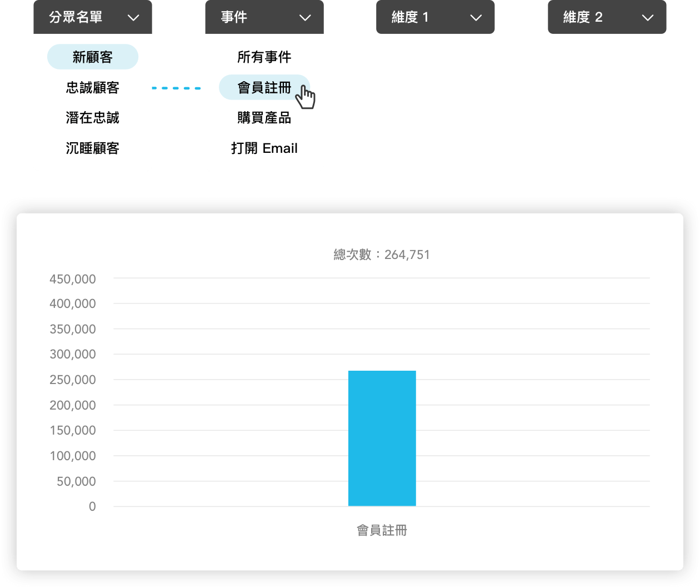Select the highlighted 會員註冊 event option
Screen dimensions: 700x588
(264, 88)
